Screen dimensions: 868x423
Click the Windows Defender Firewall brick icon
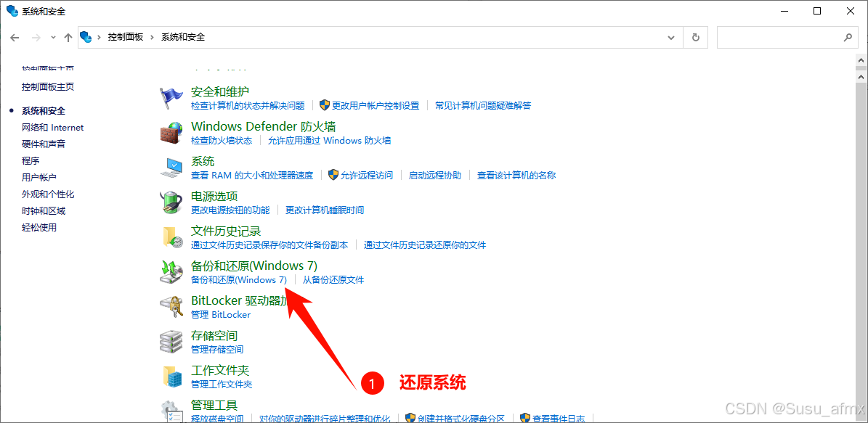[171, 134]
